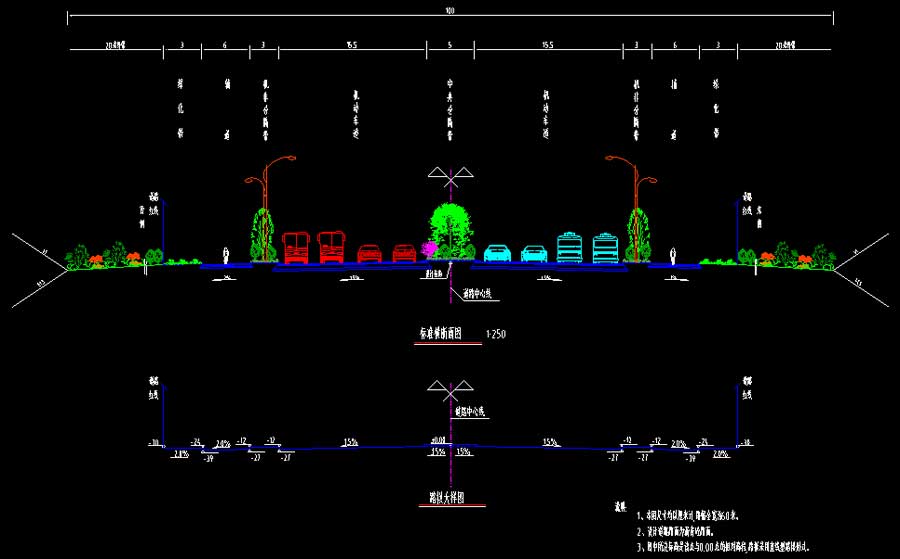900x559 pixels.
Task: Click the 路拱大样图 title text
Action: pos(447,497)
